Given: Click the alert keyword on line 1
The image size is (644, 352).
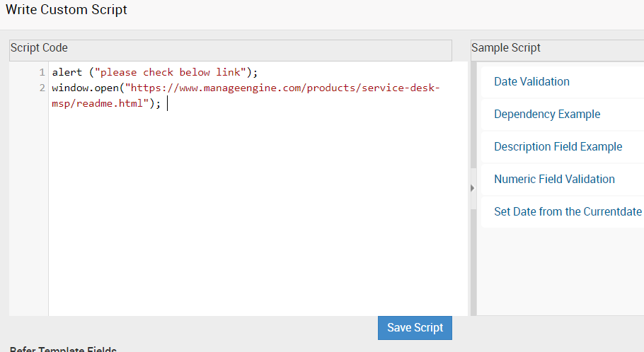Looking at the screenshot, I should tap(67, 72).
